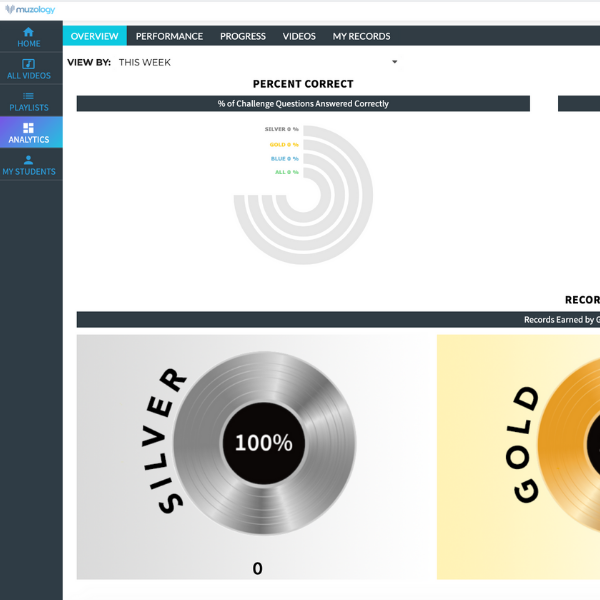Open the Videos tab
This screenshot has width=600, height=600.
click(299, 36)
